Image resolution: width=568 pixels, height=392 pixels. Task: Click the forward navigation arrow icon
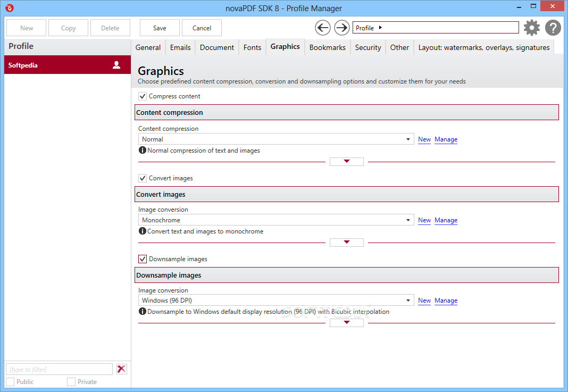tap(341, 28)
